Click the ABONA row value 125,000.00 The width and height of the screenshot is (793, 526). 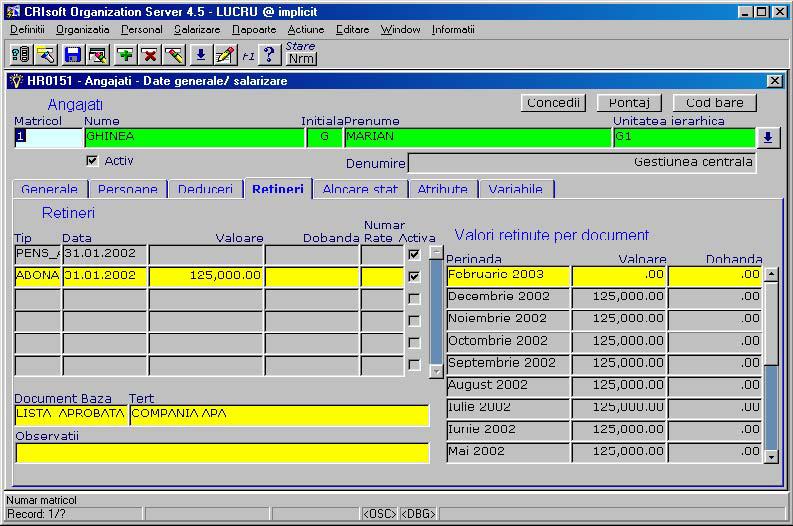coord(206,276)
